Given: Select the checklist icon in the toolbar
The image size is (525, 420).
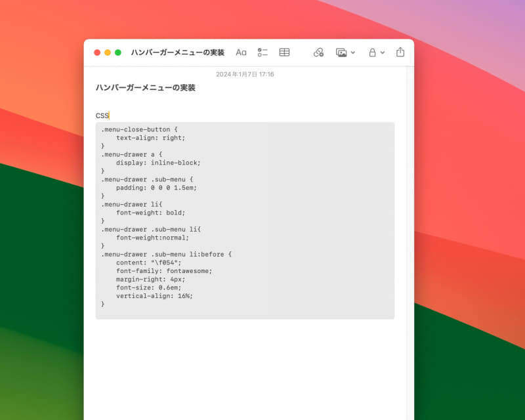Looking at the screenshot, I should click(263, 52).
